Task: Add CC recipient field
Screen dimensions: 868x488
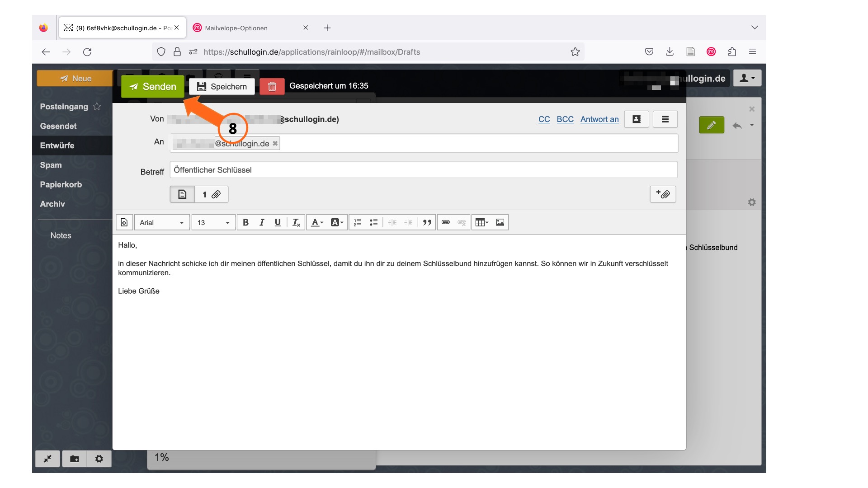Action: pos(544,119)
